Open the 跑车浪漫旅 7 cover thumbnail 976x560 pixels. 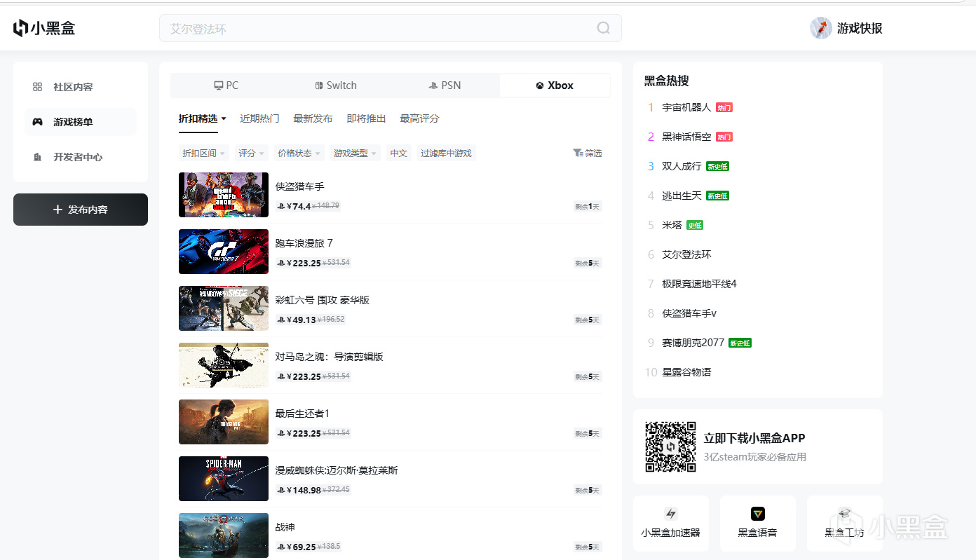[x=224, y=252]
